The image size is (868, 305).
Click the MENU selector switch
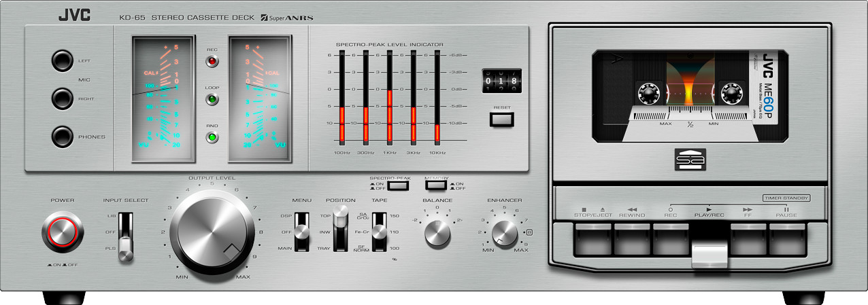(x=301, y=232)
